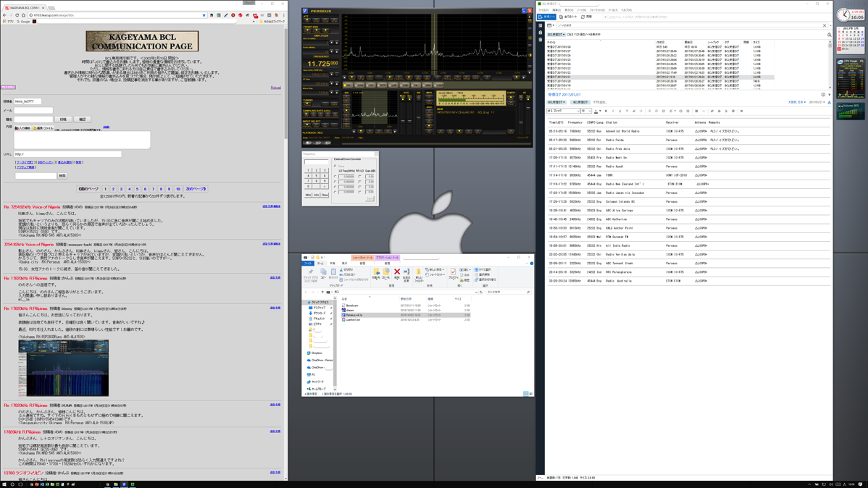Click pin to Quick Access icon in Explorer
This screenshot has width=868, height=488.
click(x=311, y=272)
